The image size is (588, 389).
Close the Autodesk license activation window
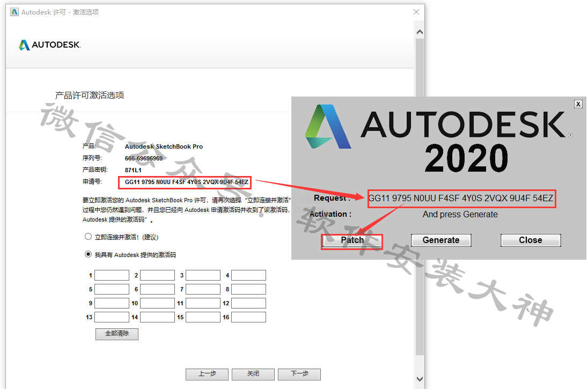(x=416, y=12)
